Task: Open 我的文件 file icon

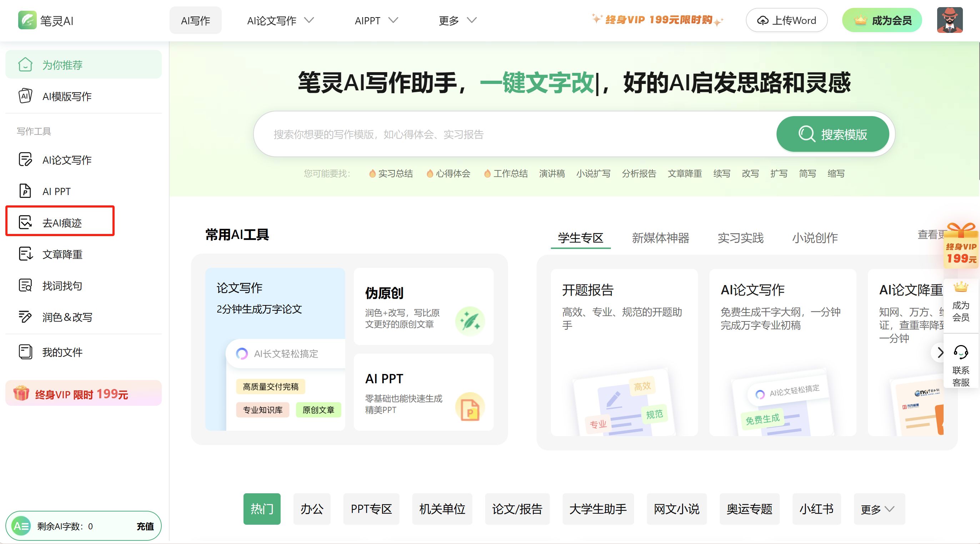Action: click(x=25, y=352)
